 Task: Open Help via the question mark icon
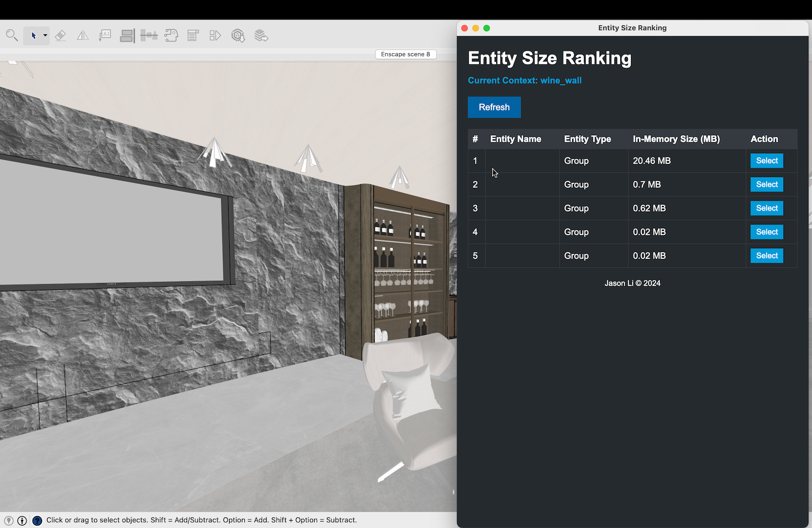coord(37,520)
